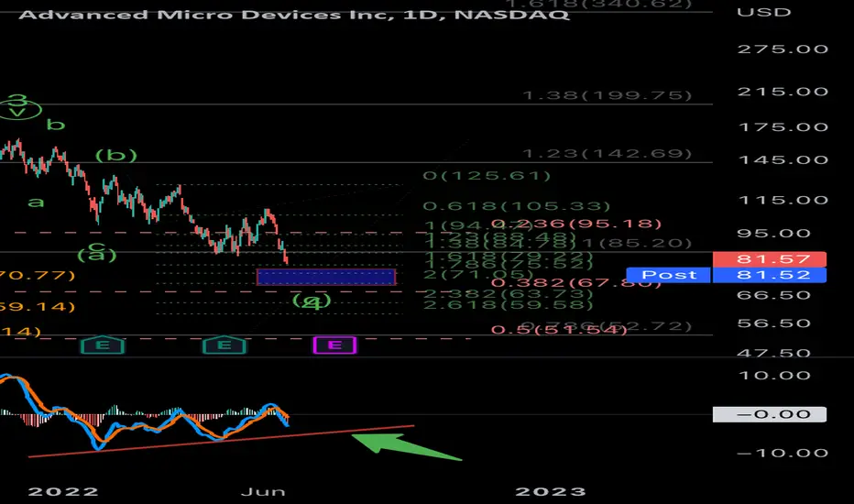The width and height of the screenshot is (854, 504).
Task: Click the USD currency label
Action: 763,12
